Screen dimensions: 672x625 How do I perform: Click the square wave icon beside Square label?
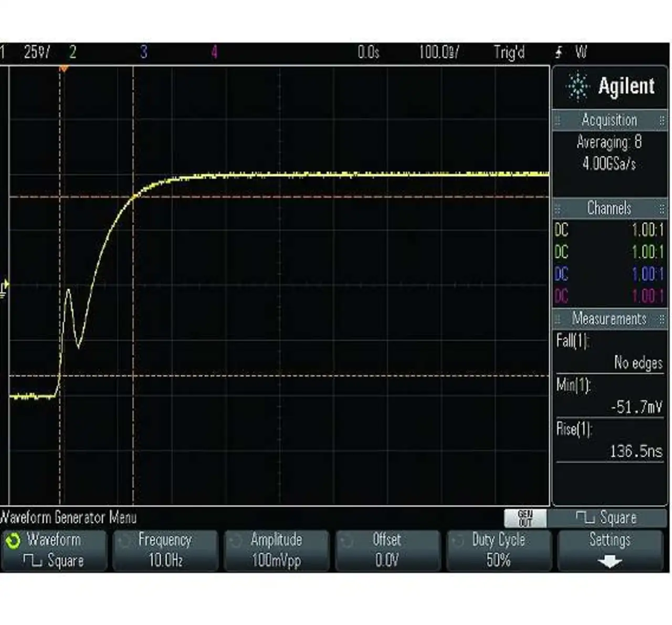[584, 518]
